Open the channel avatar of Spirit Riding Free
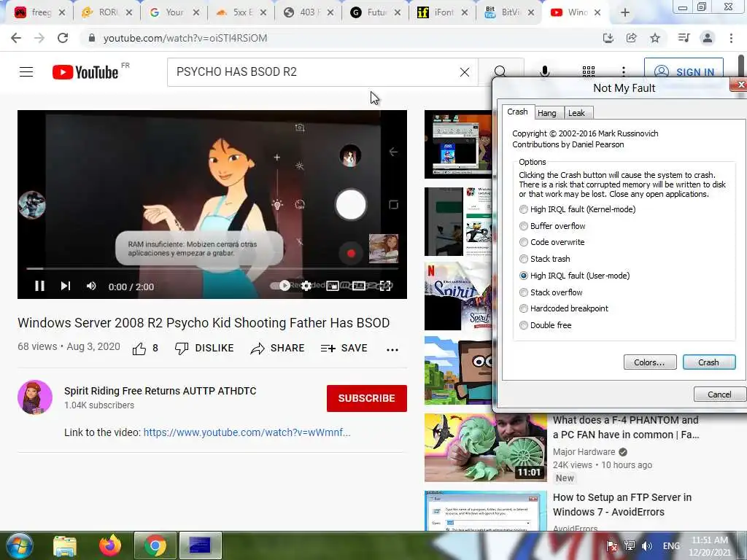The image size is (747, 560). [35, 397]
